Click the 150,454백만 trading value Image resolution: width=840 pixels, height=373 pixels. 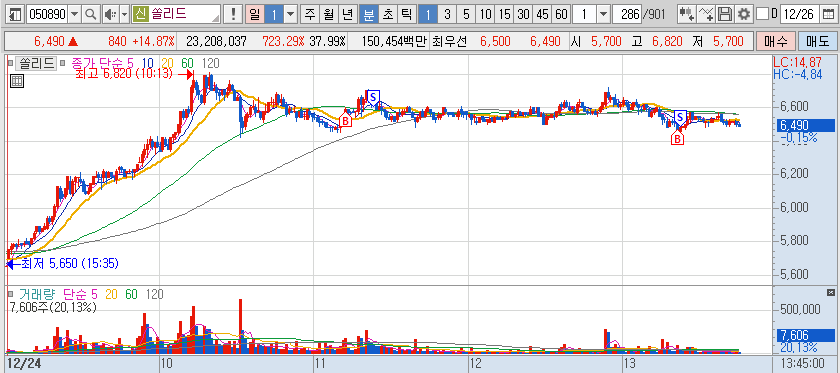click(394, 41)
